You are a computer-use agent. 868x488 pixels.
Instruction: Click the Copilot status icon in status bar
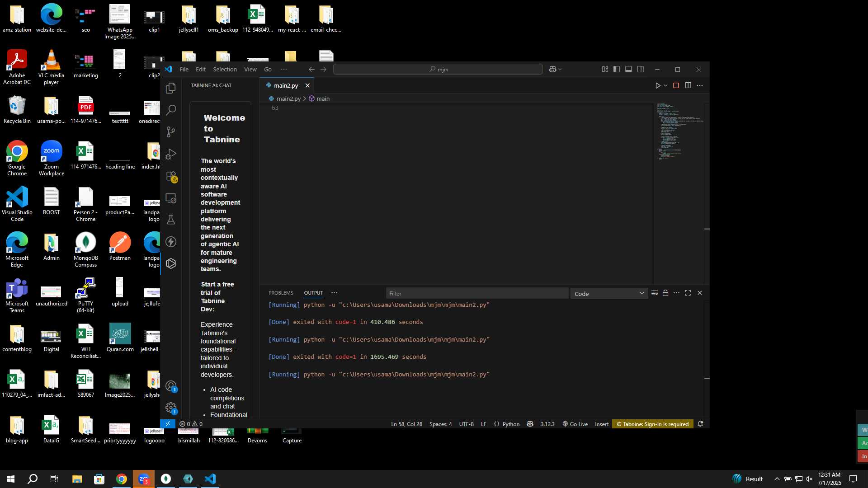[530, 424]
